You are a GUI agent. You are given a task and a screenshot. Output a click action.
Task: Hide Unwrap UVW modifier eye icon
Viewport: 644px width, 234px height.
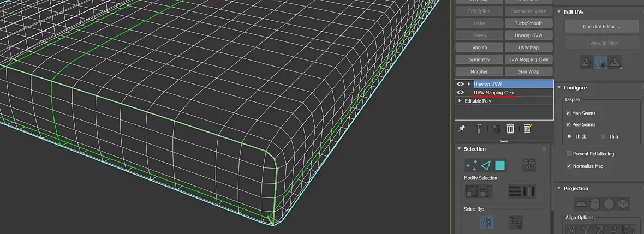pyautogui.click(x=460, y=84)
